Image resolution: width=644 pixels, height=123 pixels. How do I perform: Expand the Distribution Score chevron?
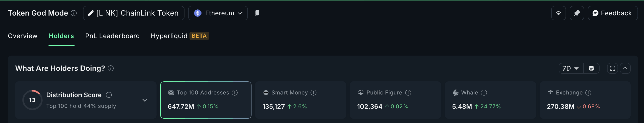(145, 100)
